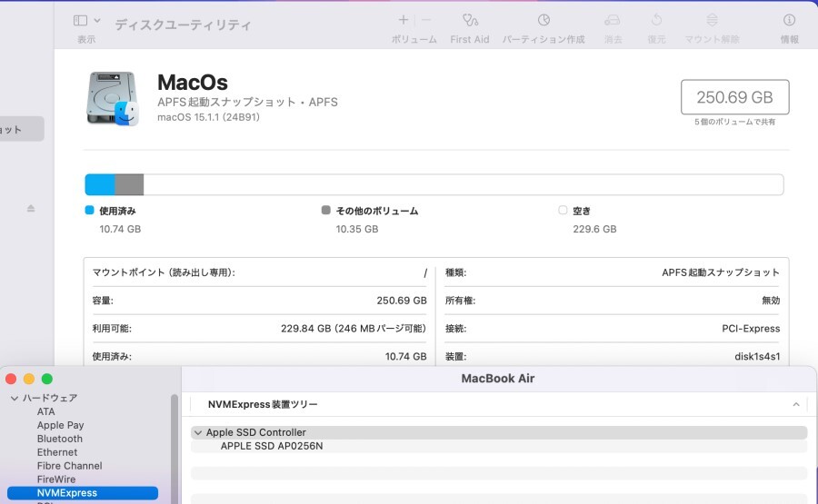Open the sidebar view icon in Disk Utility
The width and height of the screenshot is (818, 504).
80,20
